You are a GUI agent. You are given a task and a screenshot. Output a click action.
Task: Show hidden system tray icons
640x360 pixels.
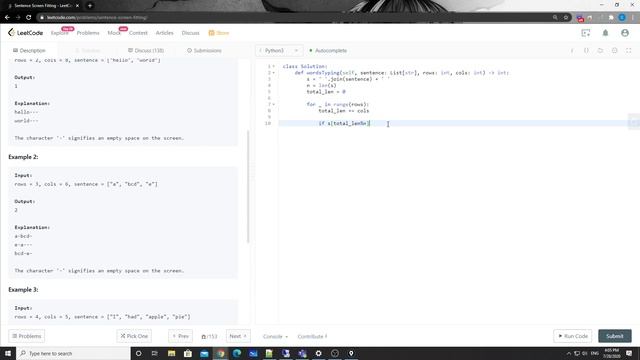coord(569,353)
